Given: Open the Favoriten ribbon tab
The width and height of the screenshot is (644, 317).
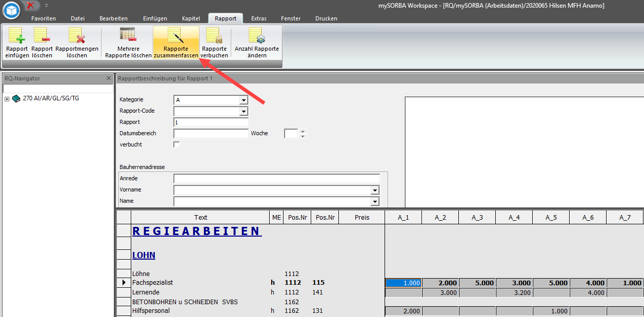Looking at the screenshot, I should [x=44, y=18].
